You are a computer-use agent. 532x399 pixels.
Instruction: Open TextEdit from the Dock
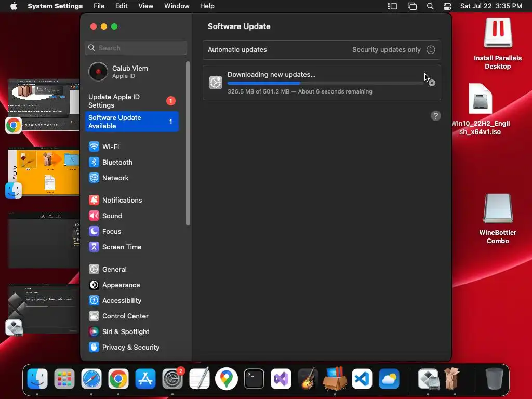point(199,379)
